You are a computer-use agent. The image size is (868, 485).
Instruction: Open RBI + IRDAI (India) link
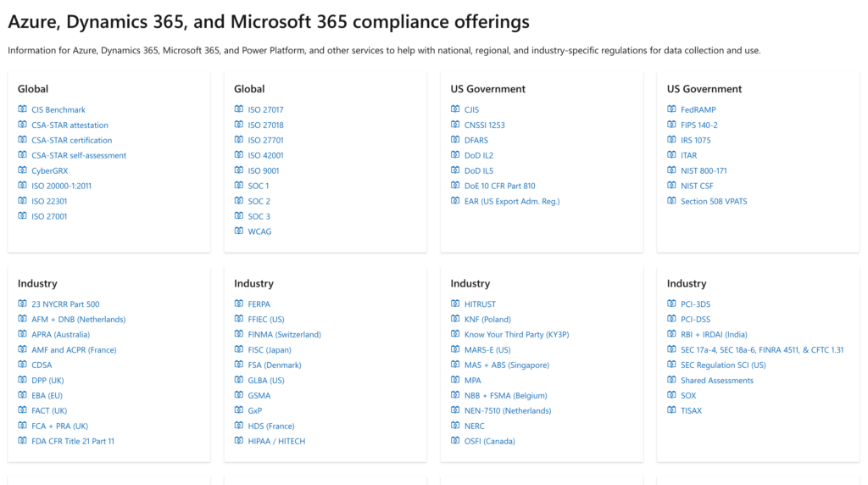coord(714,334)
